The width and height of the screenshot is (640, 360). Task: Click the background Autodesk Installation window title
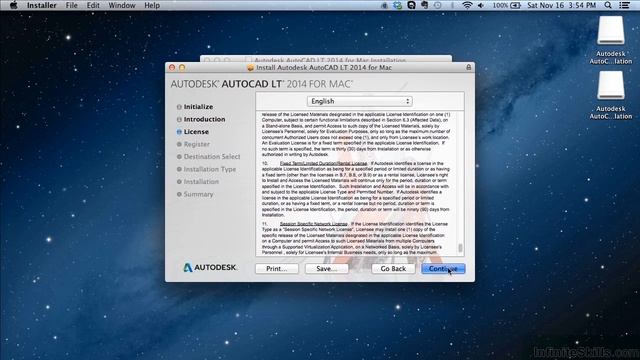pos(330,60)
